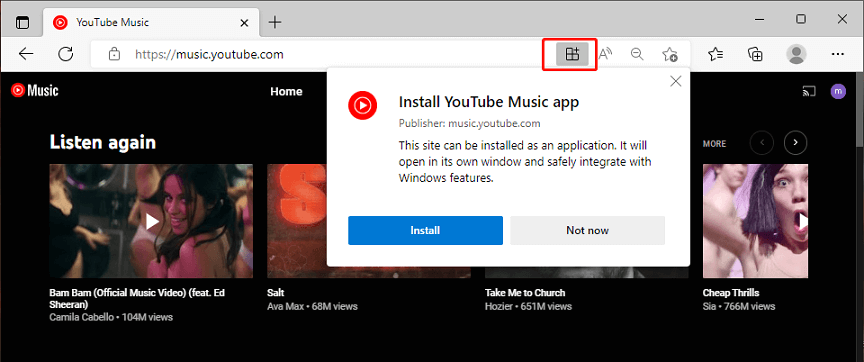
Task: Click the YouTube Music icon in install dialog
Action: tap(362, 104)
